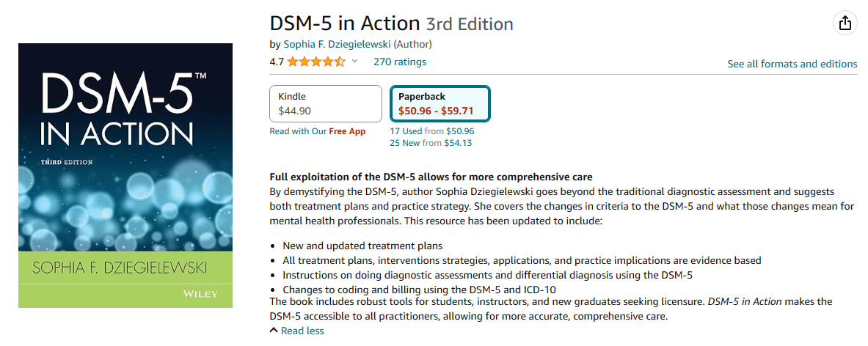Click the star rating icons
The height and width of the screenshot is (346, 868).
[x=316, y=62]
